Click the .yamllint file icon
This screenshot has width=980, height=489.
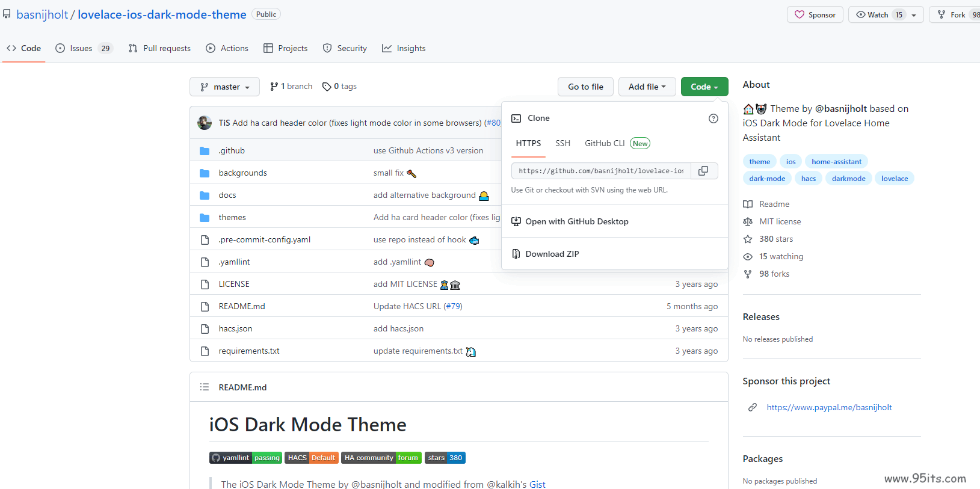tap(205, 262)
